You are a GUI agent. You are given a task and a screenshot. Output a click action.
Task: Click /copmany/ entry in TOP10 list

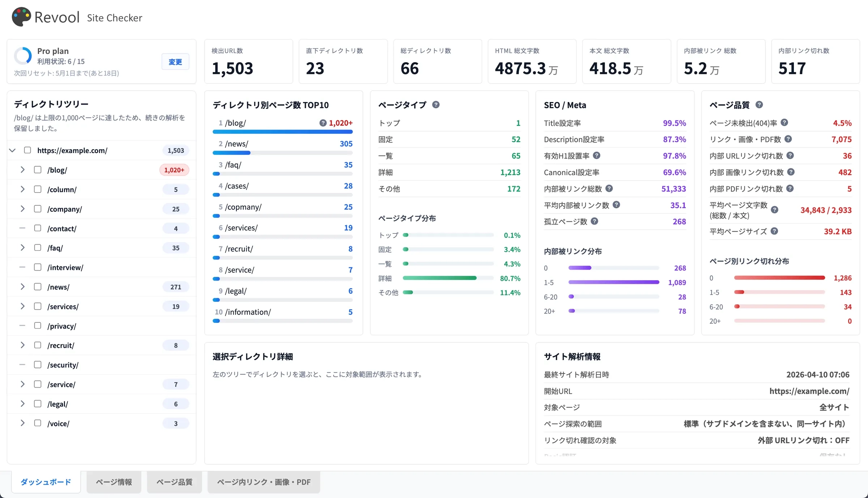pyautogui.click(x=243, y=207)
